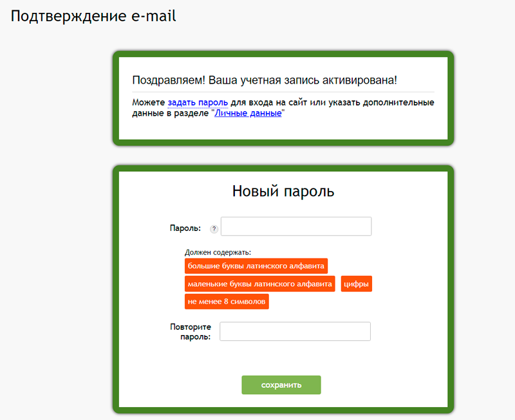The height and width of the screenshot is (420, 515).
Task: Open the 'задать пароль' link
Action: [198, 102]
